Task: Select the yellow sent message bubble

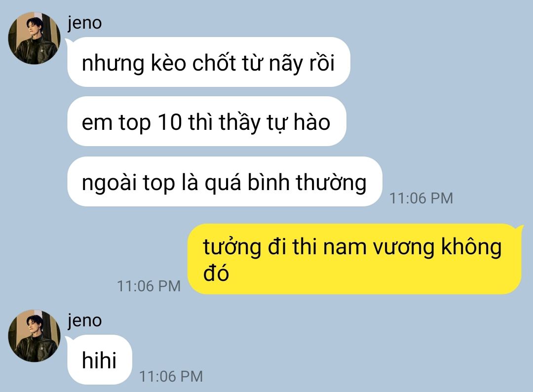Action: [354, 259]
